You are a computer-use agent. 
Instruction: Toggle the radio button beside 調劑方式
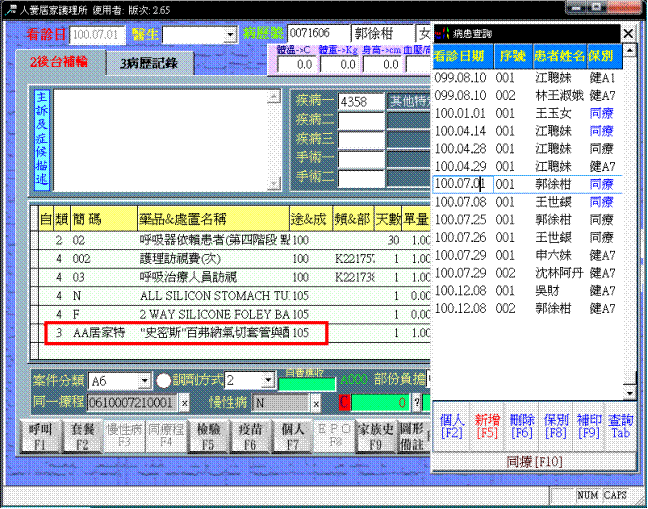164,381
